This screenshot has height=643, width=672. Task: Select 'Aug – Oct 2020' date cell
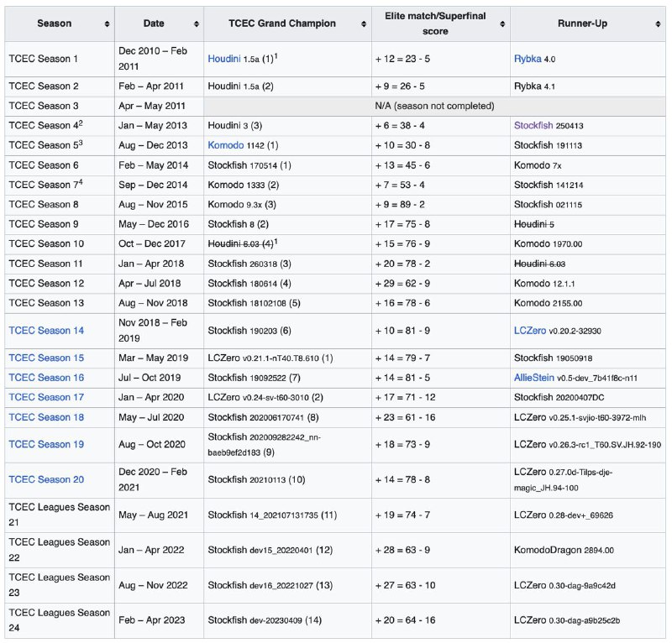[159, 444]
